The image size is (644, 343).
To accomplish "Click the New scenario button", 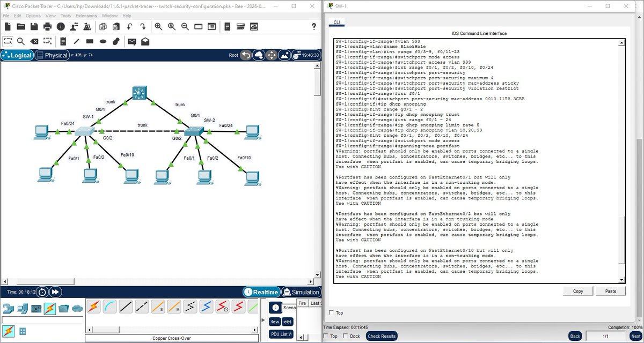I will (275, 322).
